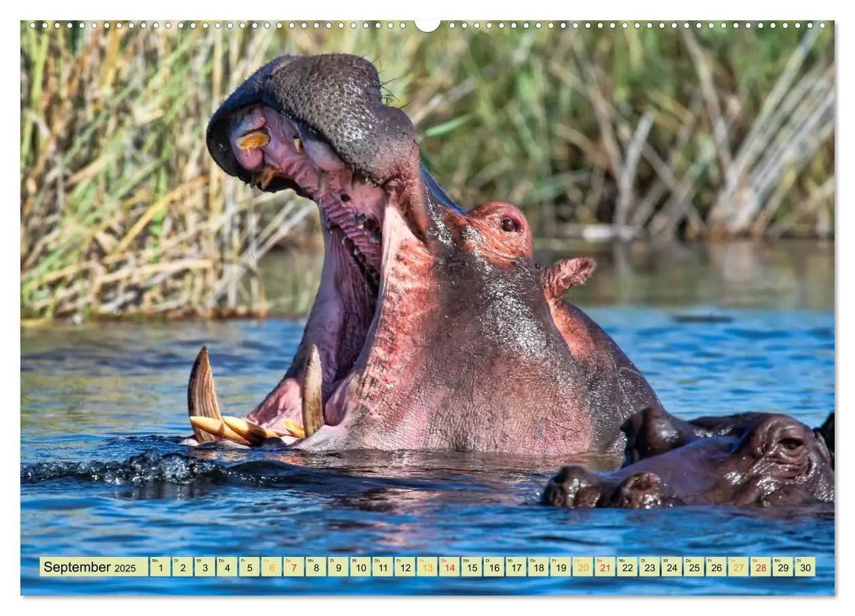
Task: Choose Saturday the 6th date cell
Action: point(271,567)
